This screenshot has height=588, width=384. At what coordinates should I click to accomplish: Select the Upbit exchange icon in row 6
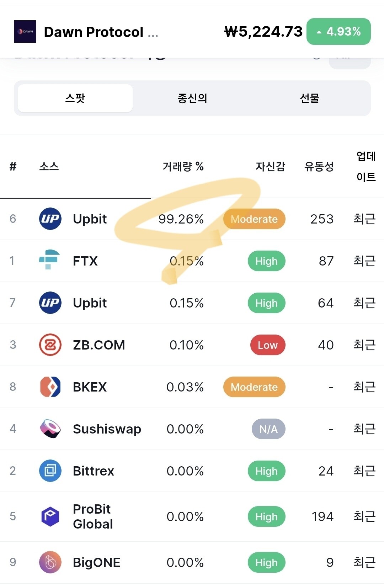pos(50,219)
